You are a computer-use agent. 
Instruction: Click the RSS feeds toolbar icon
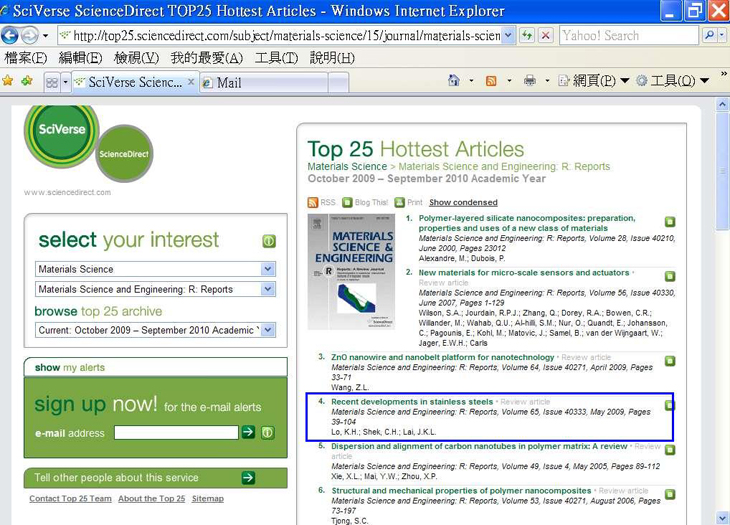click(491, 81)
